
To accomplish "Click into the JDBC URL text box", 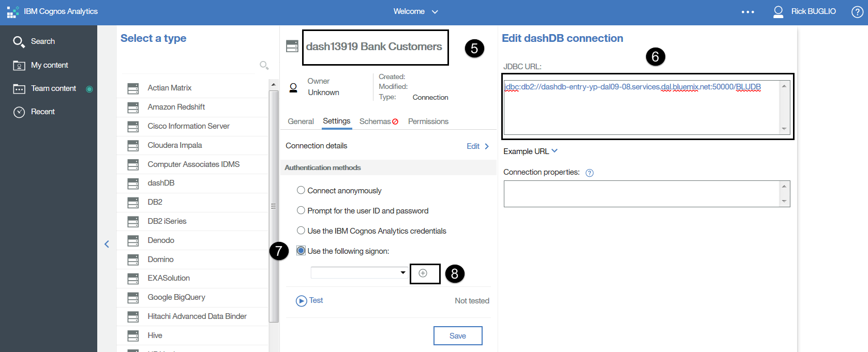I will tap(641, 108).
